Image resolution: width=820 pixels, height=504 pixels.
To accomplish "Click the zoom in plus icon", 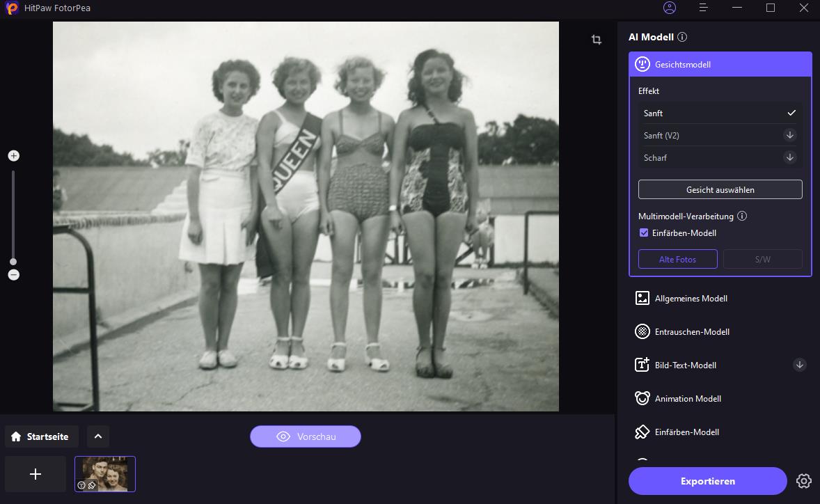I will coord(13,156).
